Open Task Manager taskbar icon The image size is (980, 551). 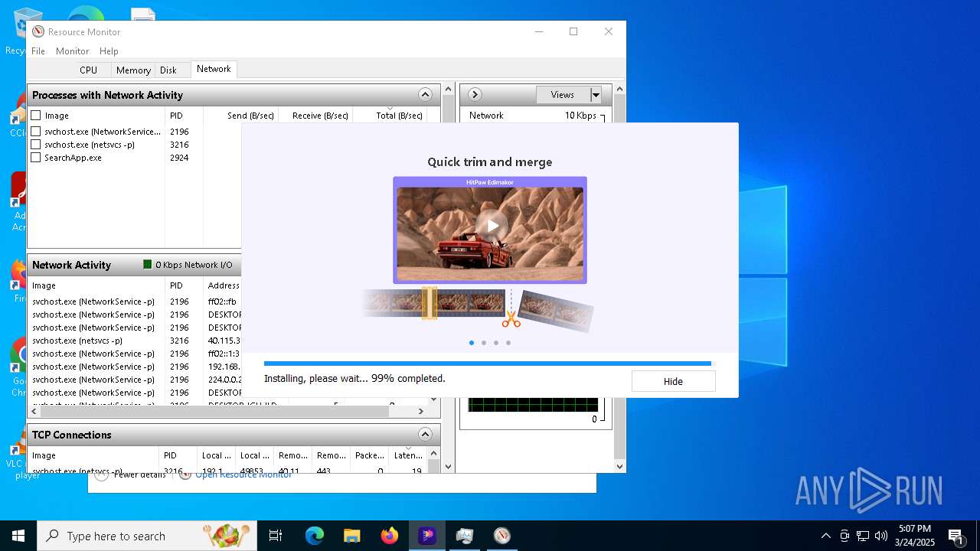pos(464,536)
